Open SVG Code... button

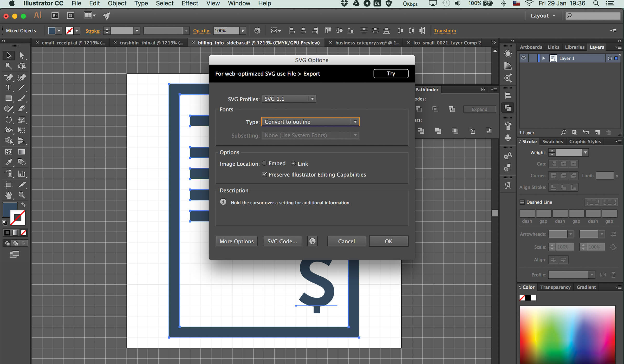282,241
